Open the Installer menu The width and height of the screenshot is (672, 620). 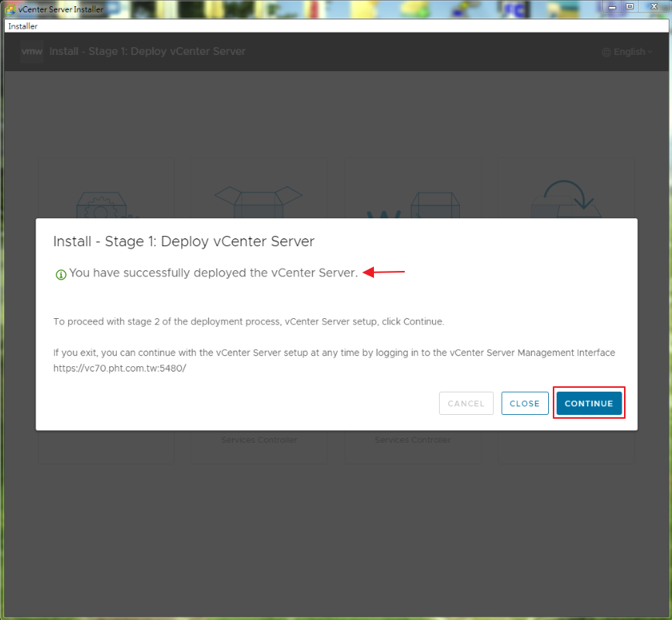pyautogui.click(x=22, y=26)
